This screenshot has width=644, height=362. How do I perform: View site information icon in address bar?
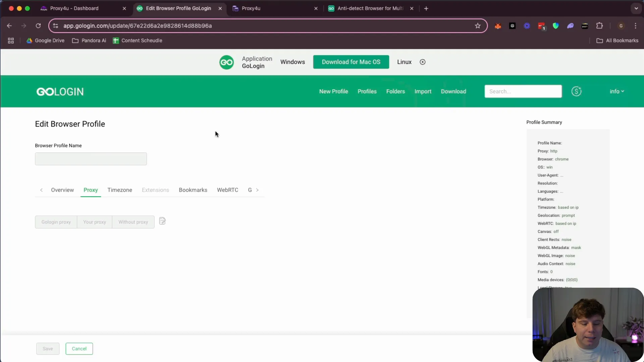point(56,26)
